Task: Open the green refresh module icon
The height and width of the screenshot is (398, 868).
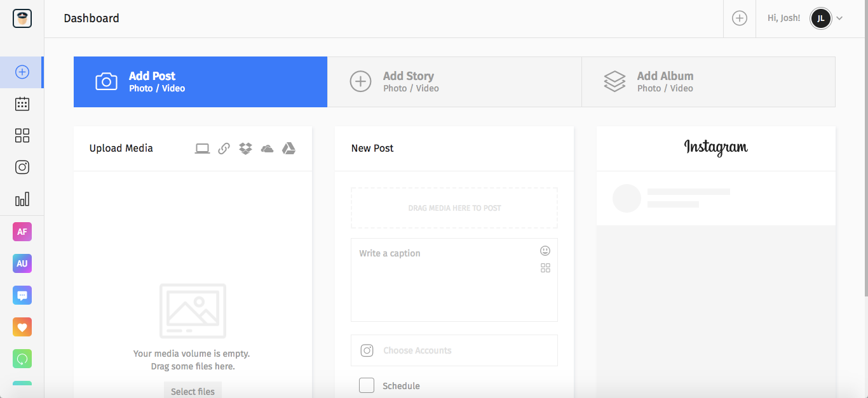Action: click(x=22, y=359)
